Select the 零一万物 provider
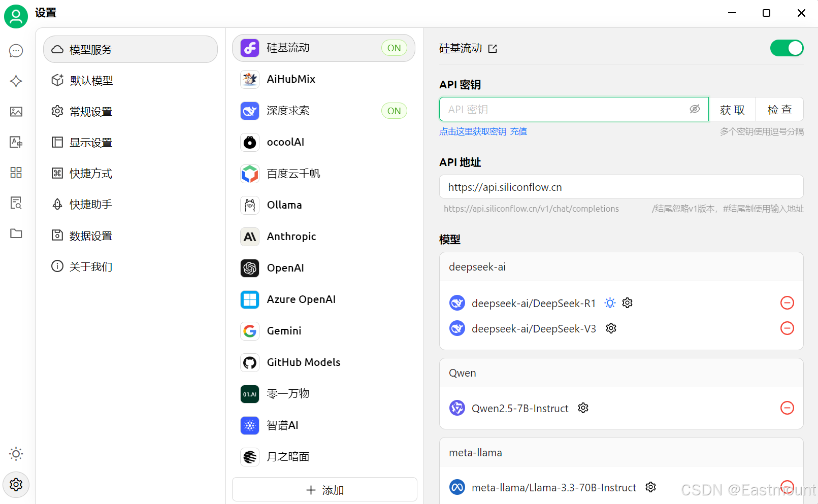The image size is (818, 504). click(324, 394)
